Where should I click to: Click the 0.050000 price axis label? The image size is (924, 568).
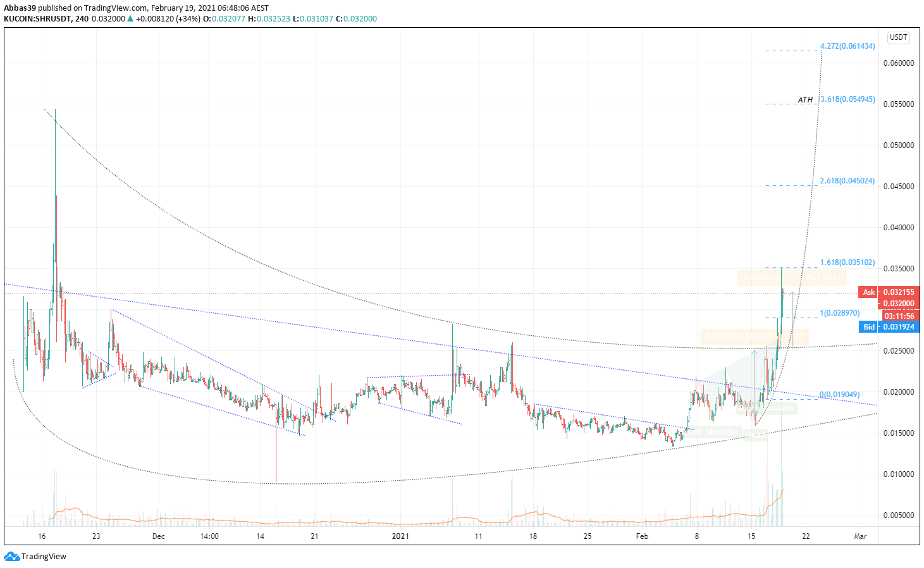[x=899, y=145]
